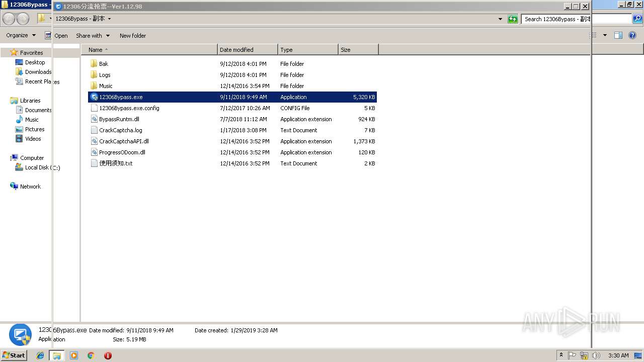
Task: Open the Organize menu
Action: (x=21, y=35)
